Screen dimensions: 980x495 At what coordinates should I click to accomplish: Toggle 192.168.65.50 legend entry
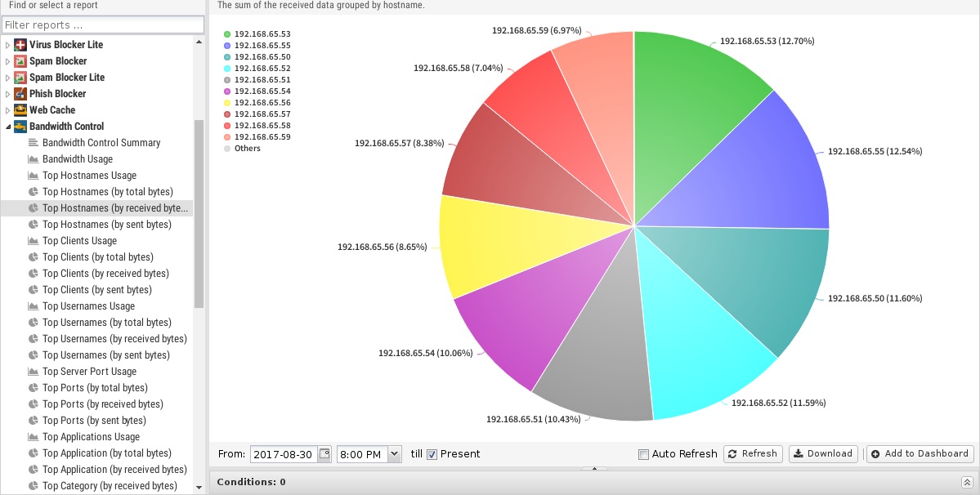[x=257, y=57]
